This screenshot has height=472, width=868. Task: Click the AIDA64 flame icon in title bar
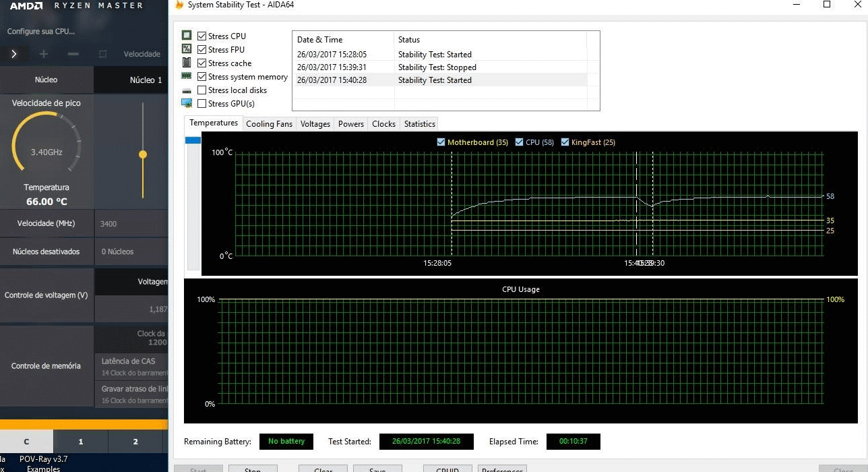click(179, 5)
